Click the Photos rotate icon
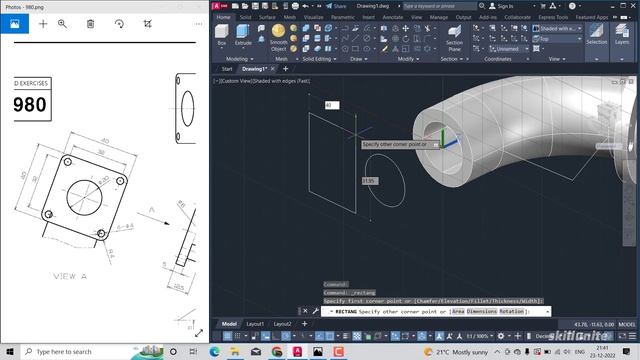Screen dimensions: 640x360 click(x=119, y=24)
